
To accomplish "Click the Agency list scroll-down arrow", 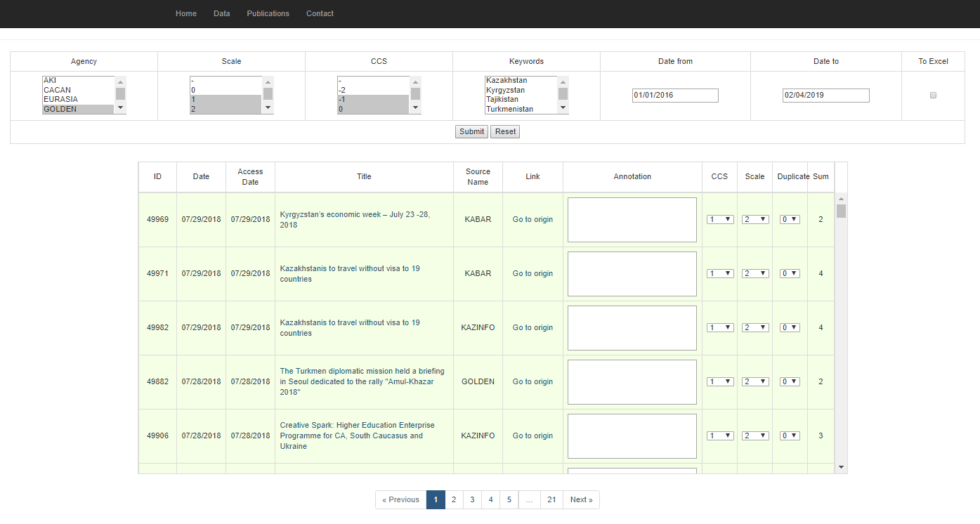I will click(x=120, y=108).
